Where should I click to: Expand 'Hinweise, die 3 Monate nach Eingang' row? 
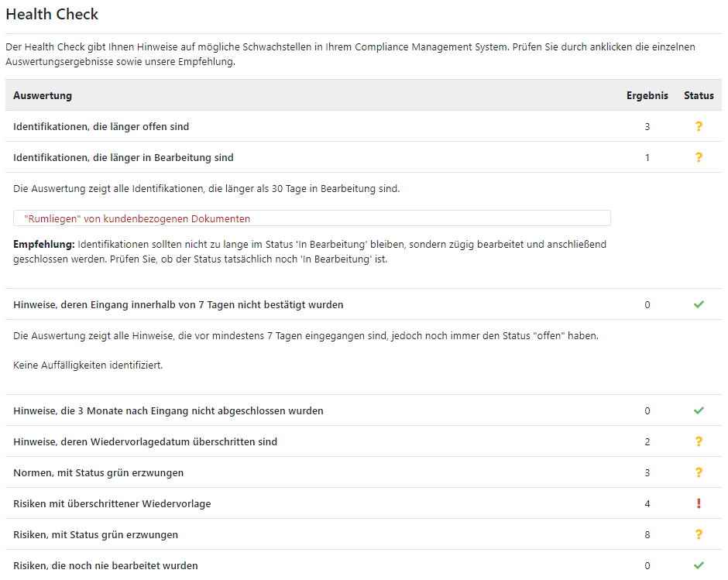[x=168, y=410]
